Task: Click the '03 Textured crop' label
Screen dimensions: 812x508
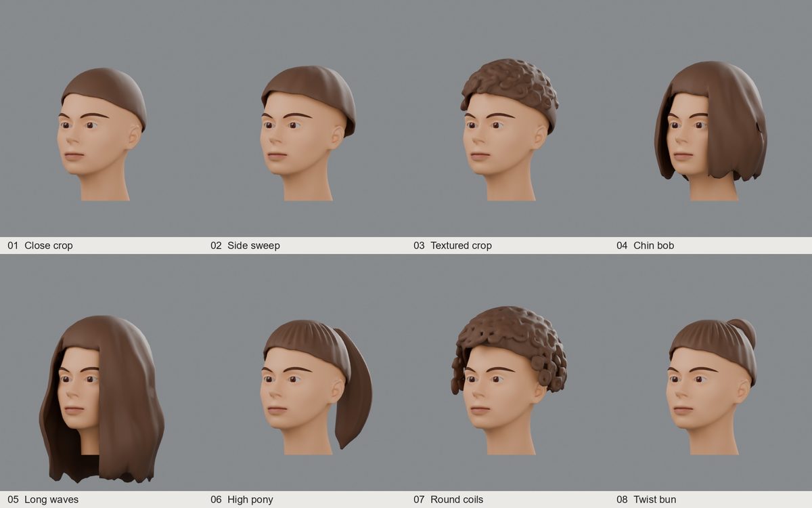Action: [453, 245]
